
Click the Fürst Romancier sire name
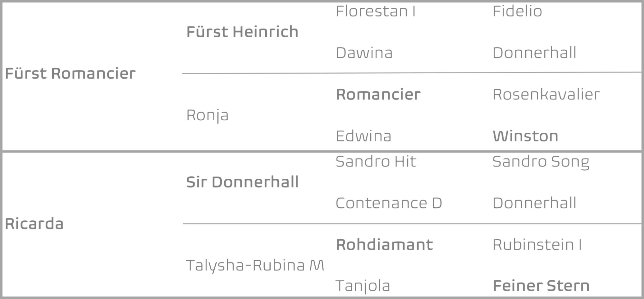coord(70,74)
